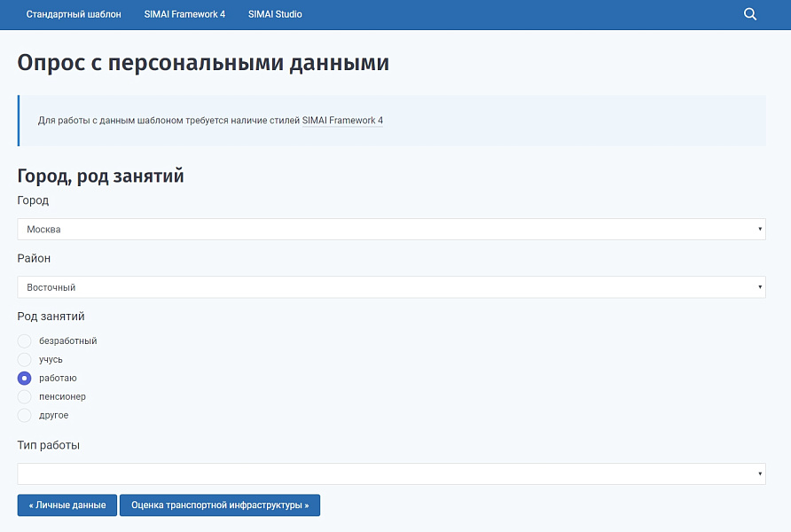791x532 pixels.
Task: Click the 'Город, род занятий' section heading
Action: 100,176
